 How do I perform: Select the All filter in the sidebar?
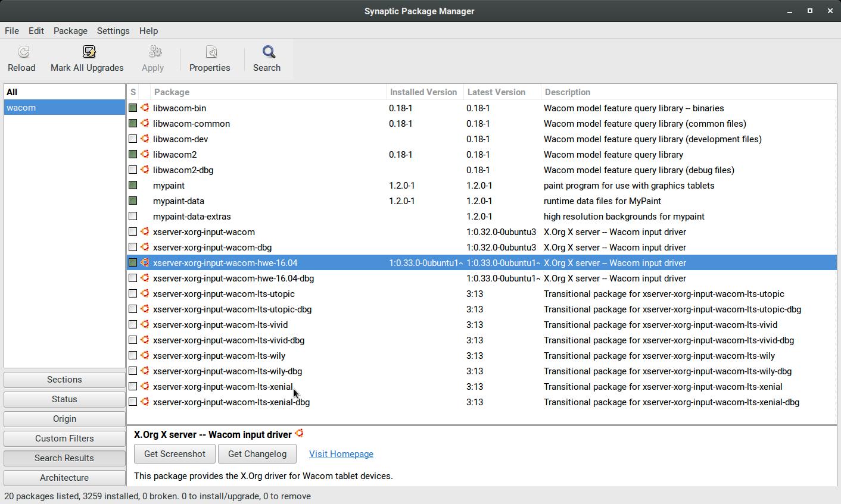pos(12,92)
